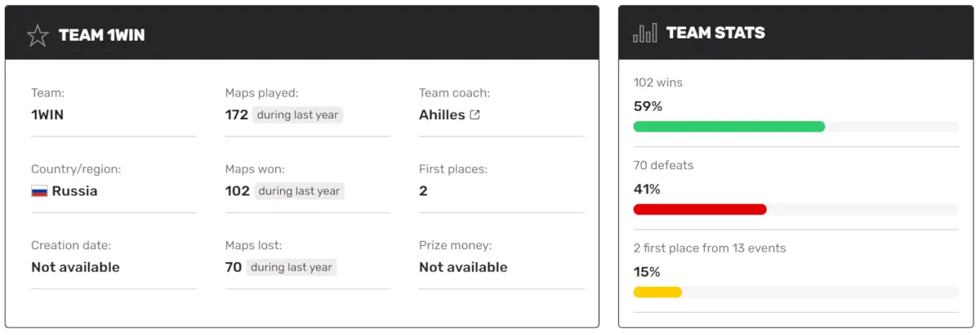
Task: Click the Prize money 'Not available' value
Action: (x=463, y=267)
